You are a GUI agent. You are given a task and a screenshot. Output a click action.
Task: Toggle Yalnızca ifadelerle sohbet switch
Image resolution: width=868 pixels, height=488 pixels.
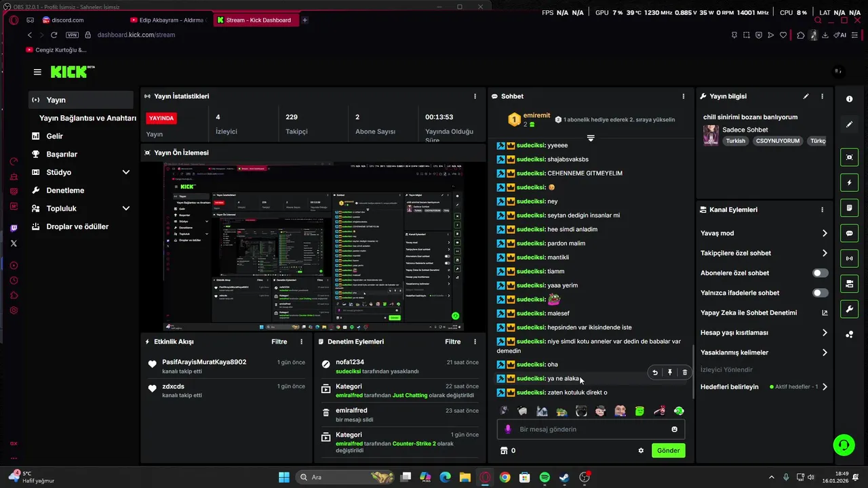(x=821, y=293)
